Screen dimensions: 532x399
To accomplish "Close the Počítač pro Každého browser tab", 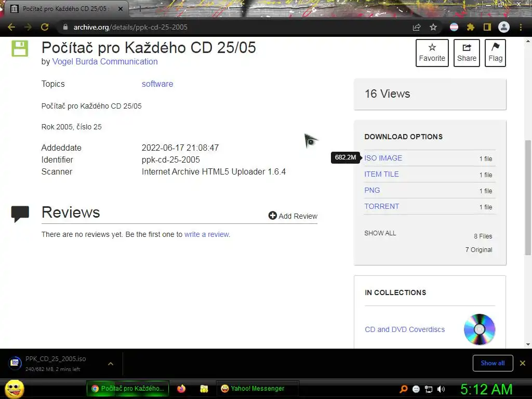I will [121, 9].
